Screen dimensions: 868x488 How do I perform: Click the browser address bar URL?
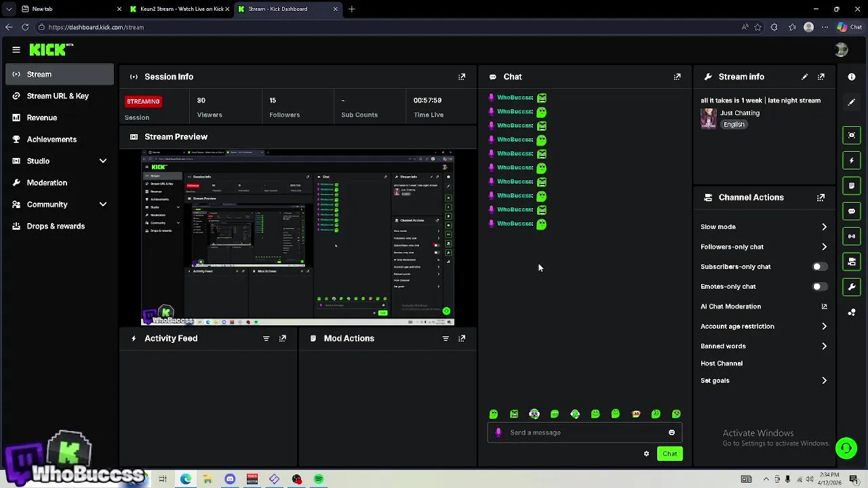tap(96, 27)
